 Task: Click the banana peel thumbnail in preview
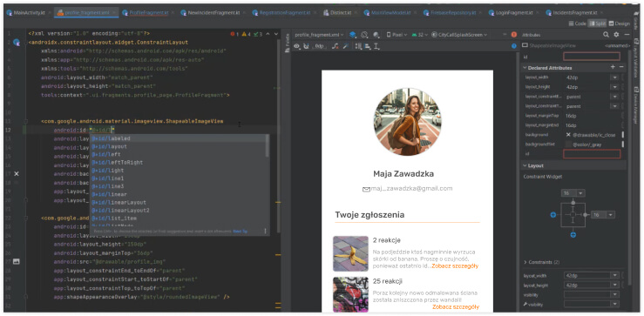350,253
